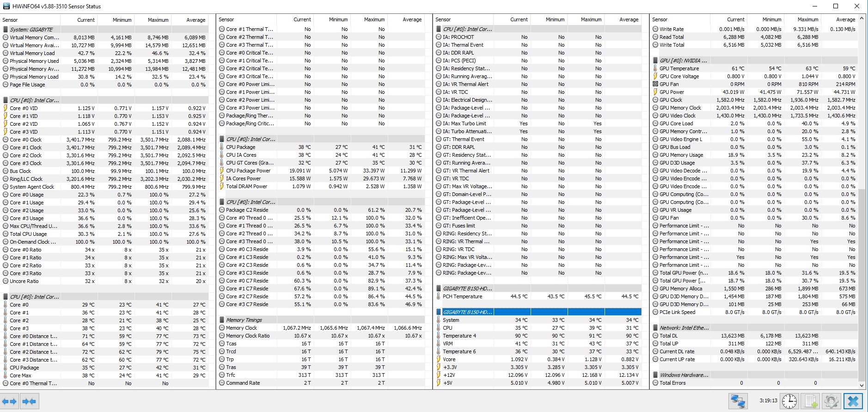The image size is (868, 412).
Task: Close sensors with the blue X button
Action: 853,401
